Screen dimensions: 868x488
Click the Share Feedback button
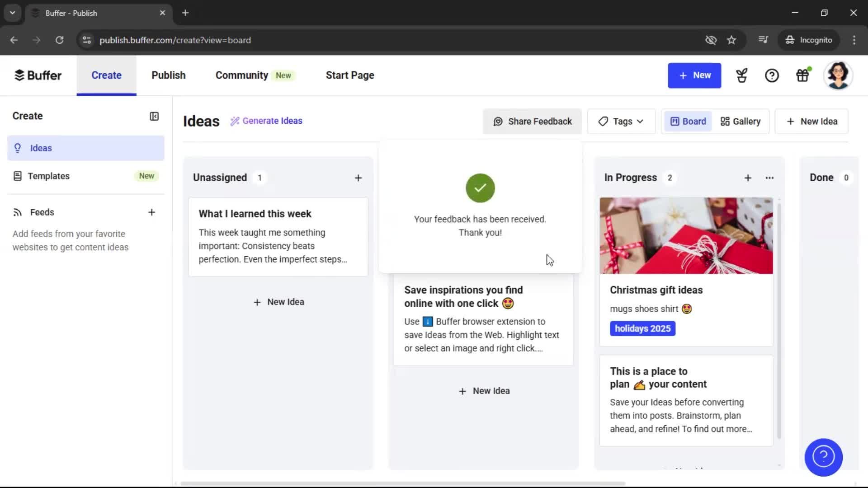(x=532, y=122)
